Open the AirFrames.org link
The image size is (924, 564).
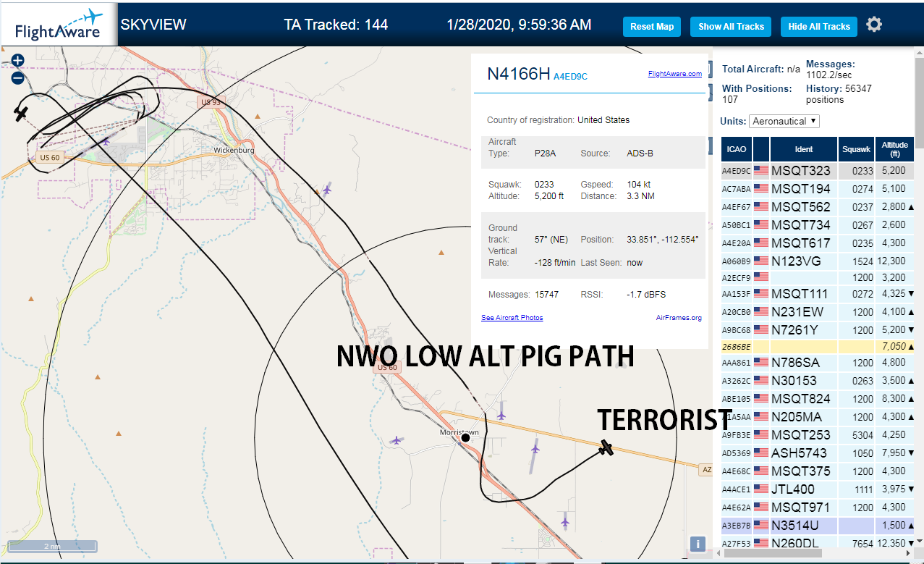pyautogui.click(x=679, y=318)
